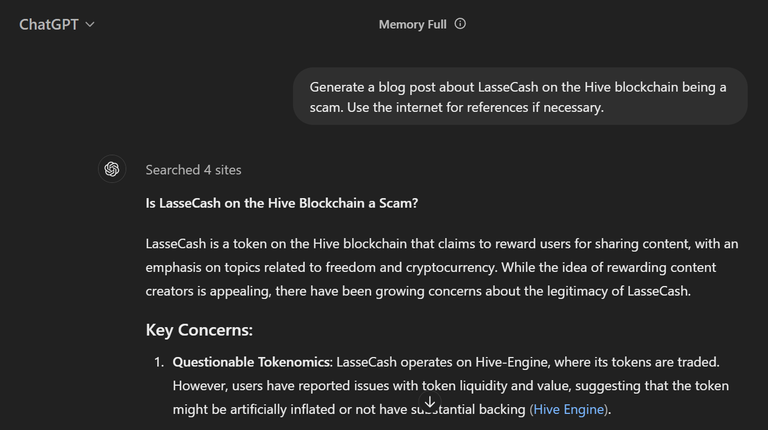768x430 pixels.
Task: Click the 'Is LasseCash on the Hive Blockchain a Scam?' title
Action: (x=282, y=203)
